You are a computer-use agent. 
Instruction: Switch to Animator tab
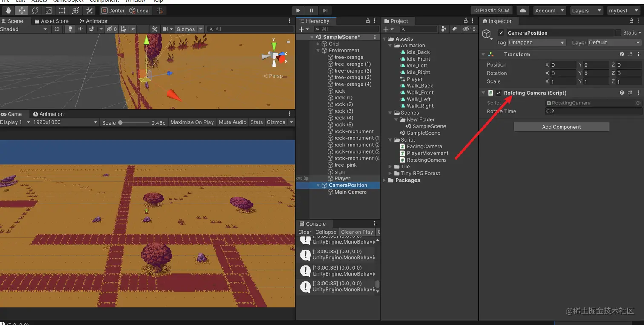pos(94,21)
